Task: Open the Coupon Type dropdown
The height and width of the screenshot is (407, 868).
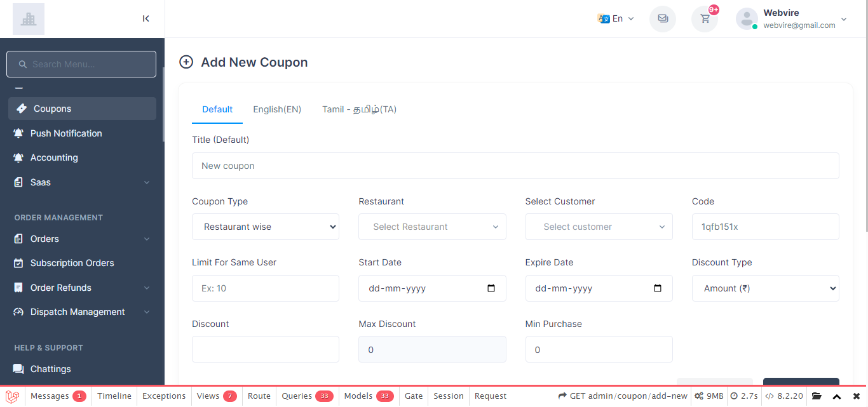Action: tap(265, 227)
